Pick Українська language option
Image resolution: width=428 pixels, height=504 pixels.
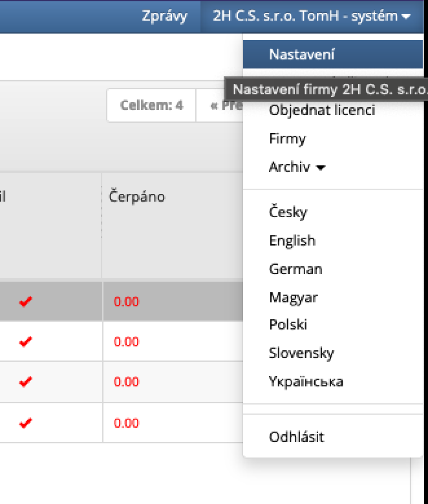coord(306,382)
